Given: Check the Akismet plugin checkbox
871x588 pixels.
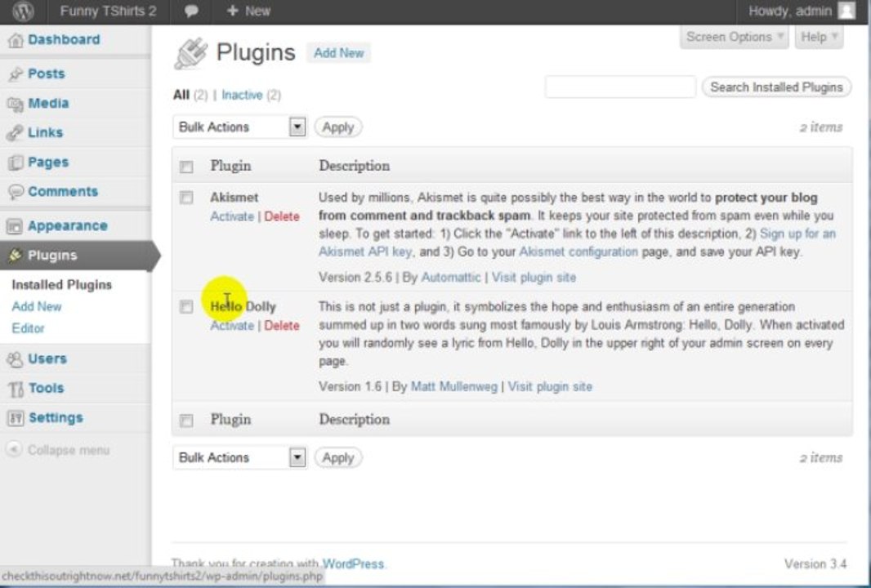Looking at the screenshot, I should [x=186, y=198].
